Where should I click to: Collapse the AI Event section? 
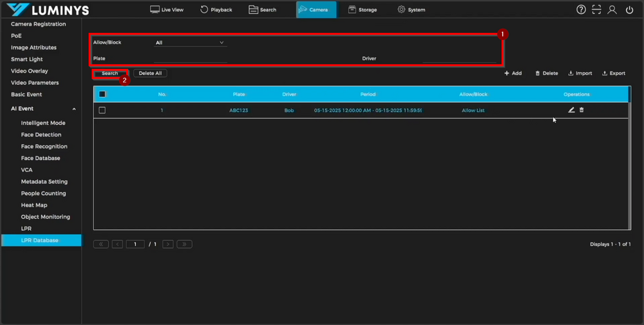(x=74, y=109)
